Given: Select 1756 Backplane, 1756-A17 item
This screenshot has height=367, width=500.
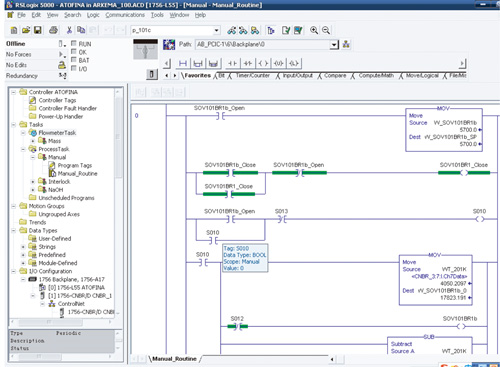Looking at the screenshot, I should pos(71,279).
